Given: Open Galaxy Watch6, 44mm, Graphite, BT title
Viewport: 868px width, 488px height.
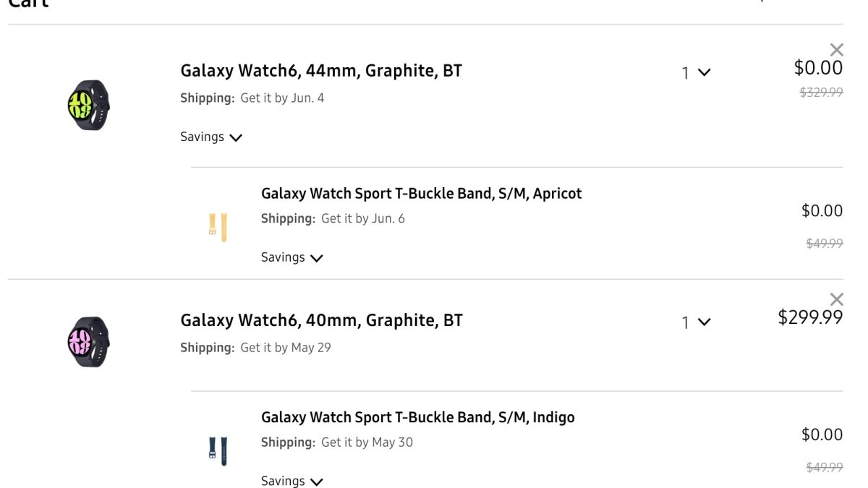Looking at the screenshot, I should (x=321, y=71).
